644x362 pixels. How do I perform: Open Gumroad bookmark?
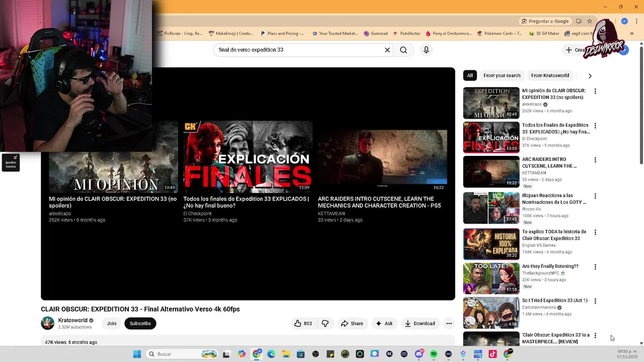(375, 34)
